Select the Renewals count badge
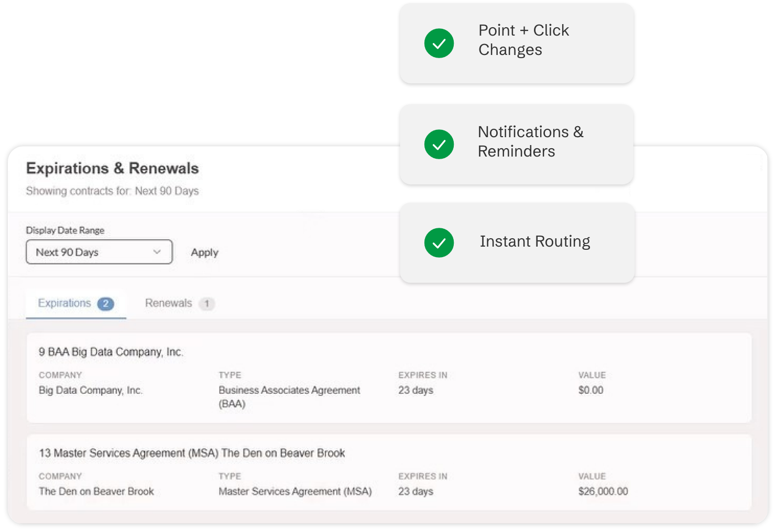 pos(206,303)
